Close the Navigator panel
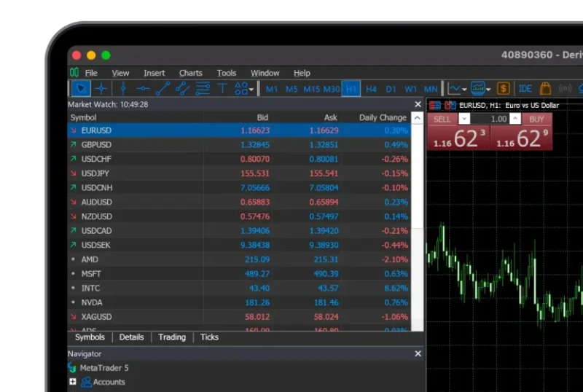The image size is (583, 392). coord(418,353)
